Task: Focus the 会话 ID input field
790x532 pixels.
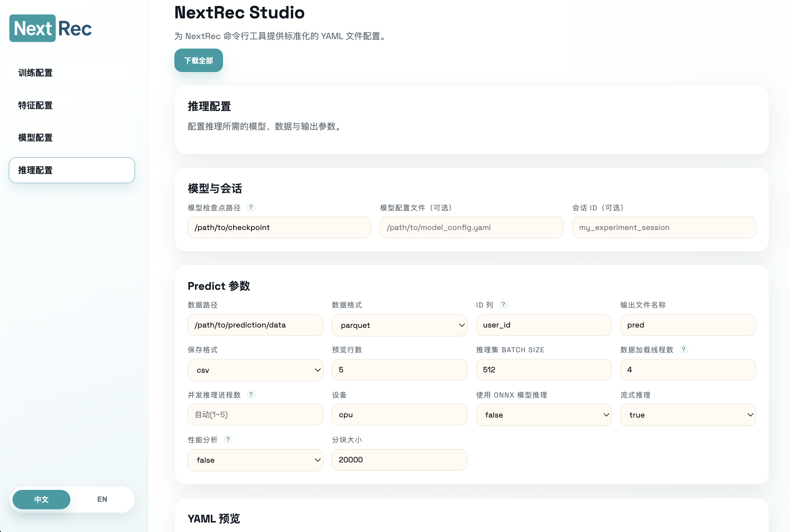Action: [x=664, y=228]
